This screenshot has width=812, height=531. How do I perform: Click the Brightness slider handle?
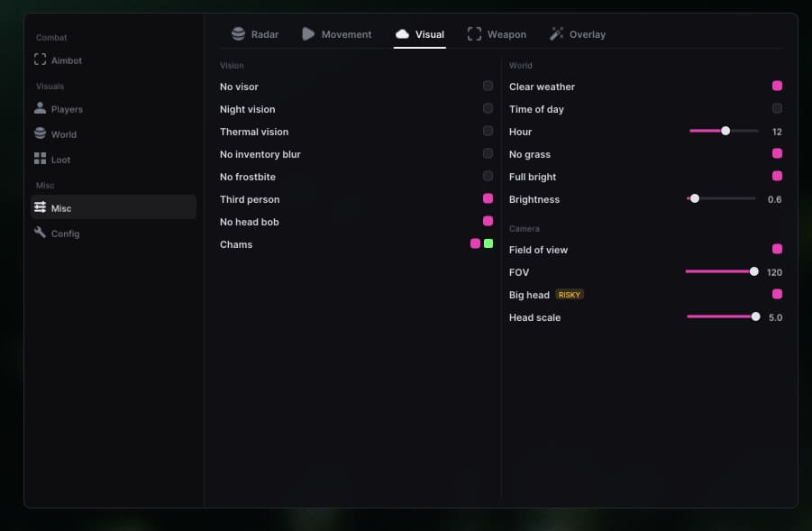[x=695, y=198]
